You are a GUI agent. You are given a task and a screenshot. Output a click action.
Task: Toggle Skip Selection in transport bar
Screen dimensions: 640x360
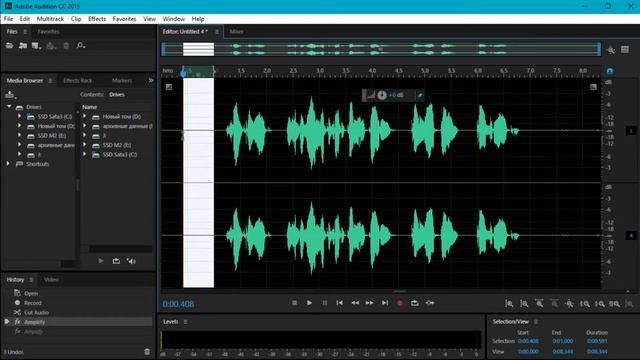pyautogui.click(x=430, y=303)
